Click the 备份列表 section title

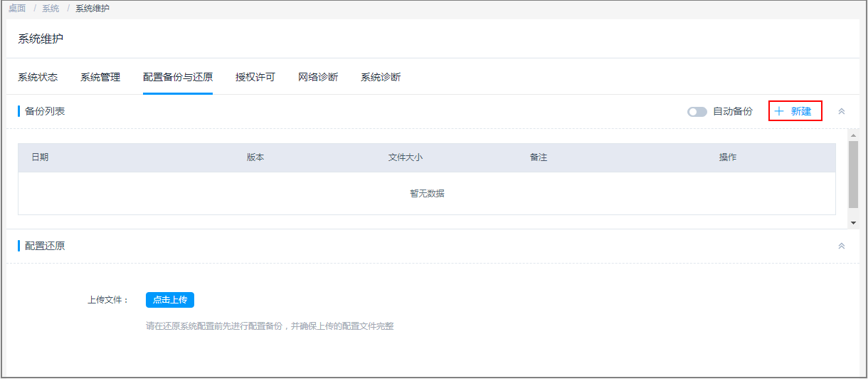45,112
